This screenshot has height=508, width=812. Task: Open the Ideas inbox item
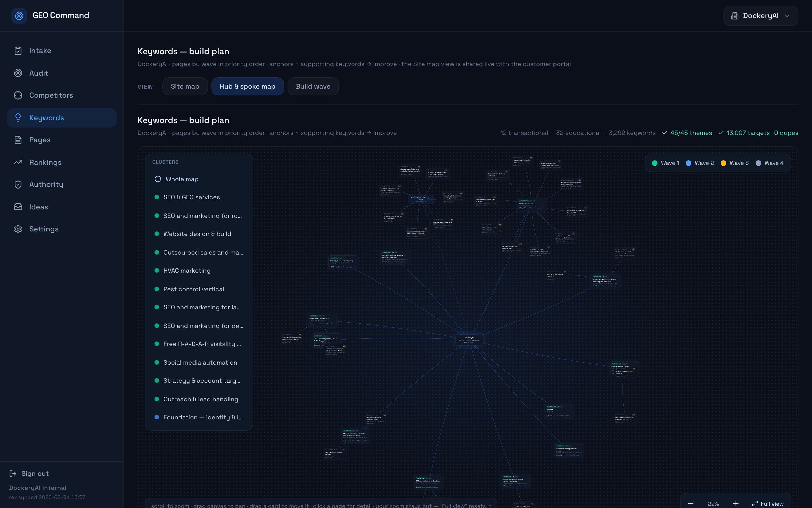pos(62,207)
